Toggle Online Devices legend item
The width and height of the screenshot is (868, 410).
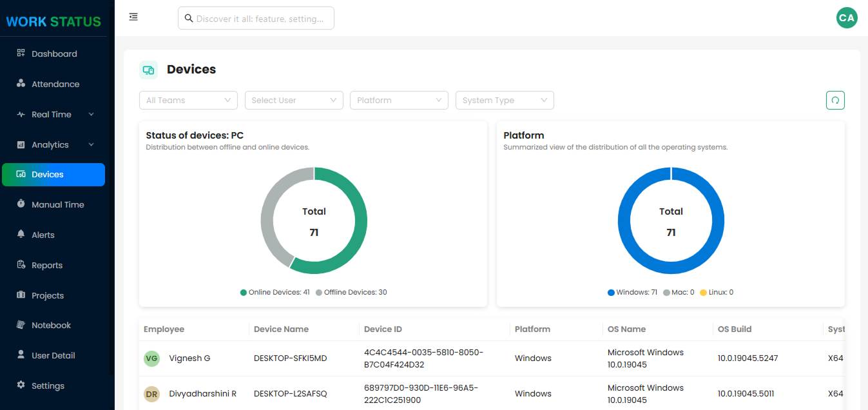click(275, 292)
